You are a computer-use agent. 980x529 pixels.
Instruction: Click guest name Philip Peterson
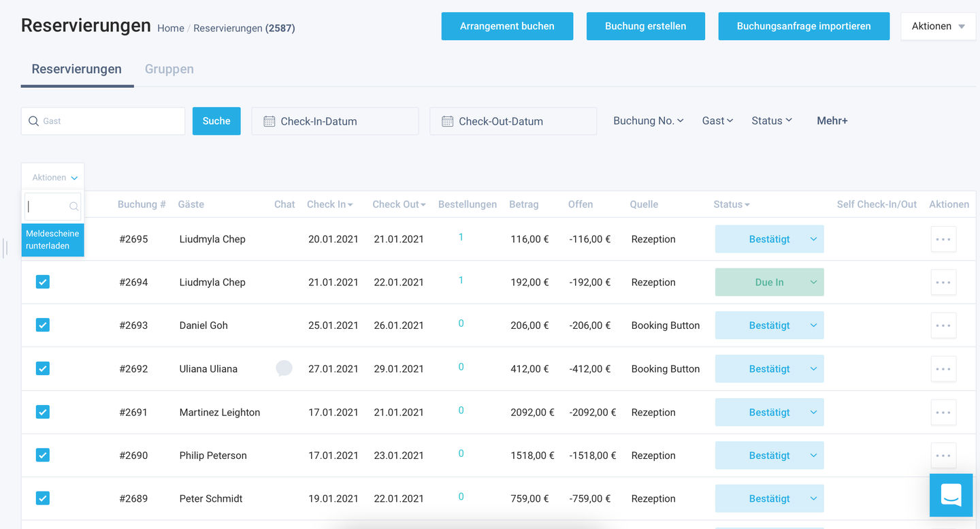[213, 455]
